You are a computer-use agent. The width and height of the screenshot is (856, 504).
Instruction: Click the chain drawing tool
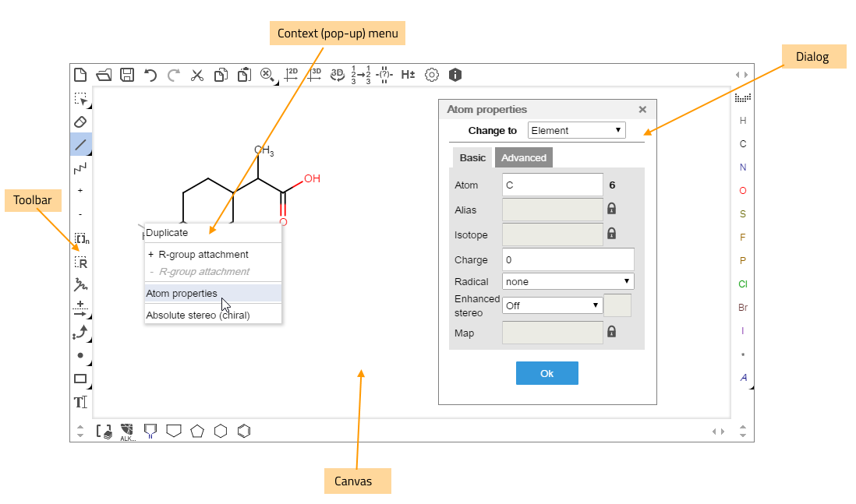coord(80,167)
